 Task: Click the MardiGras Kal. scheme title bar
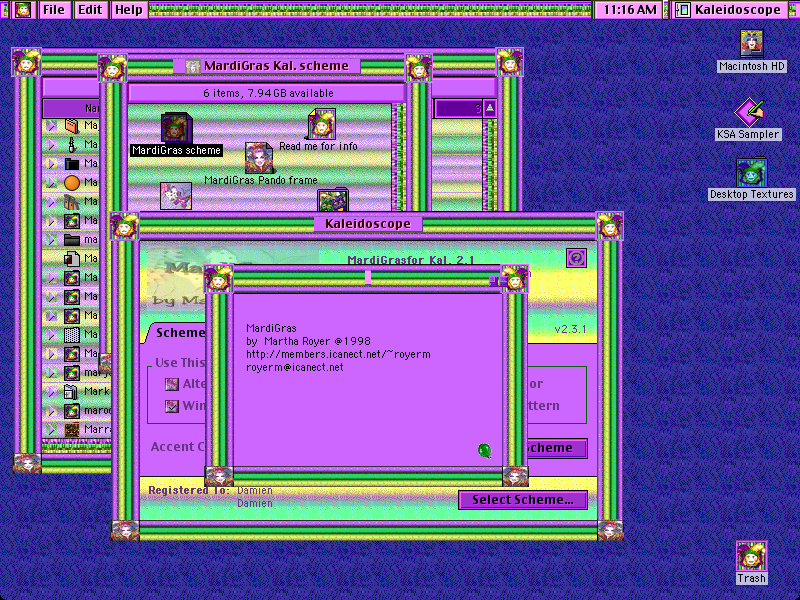point(265,66)
